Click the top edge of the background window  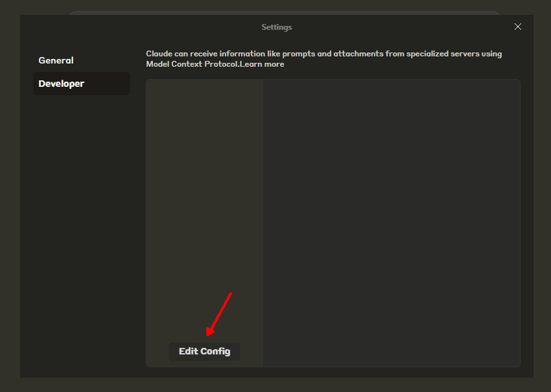click(x=275, y=6)
